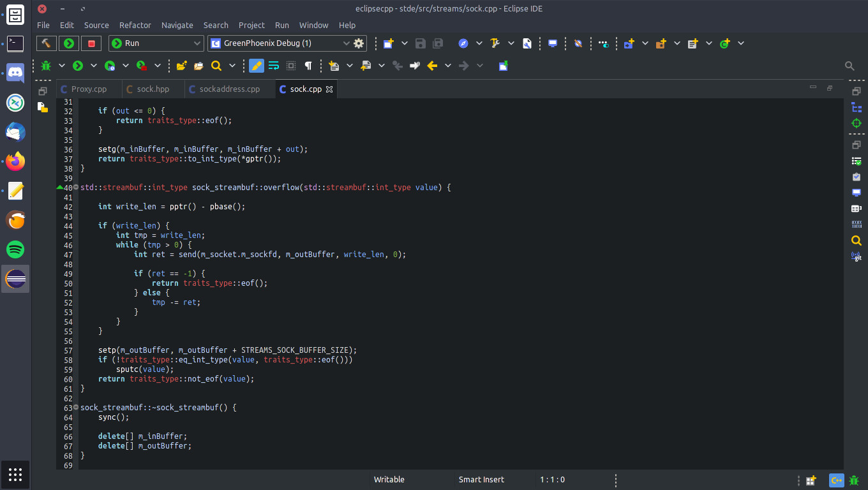Viewport: 868px width, 490px height.
Task: Switch to the sock.hpp tab
Action: click(x=153, y=89)
